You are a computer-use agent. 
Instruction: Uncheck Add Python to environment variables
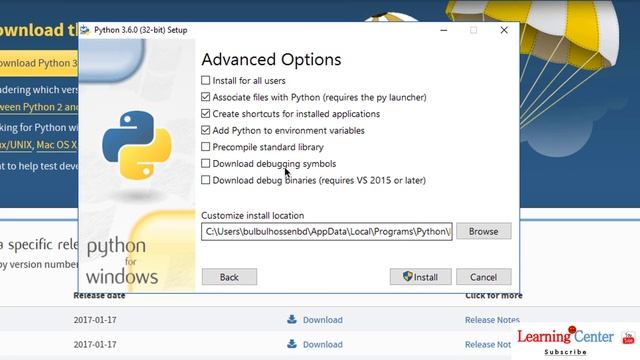click(205, 130)
